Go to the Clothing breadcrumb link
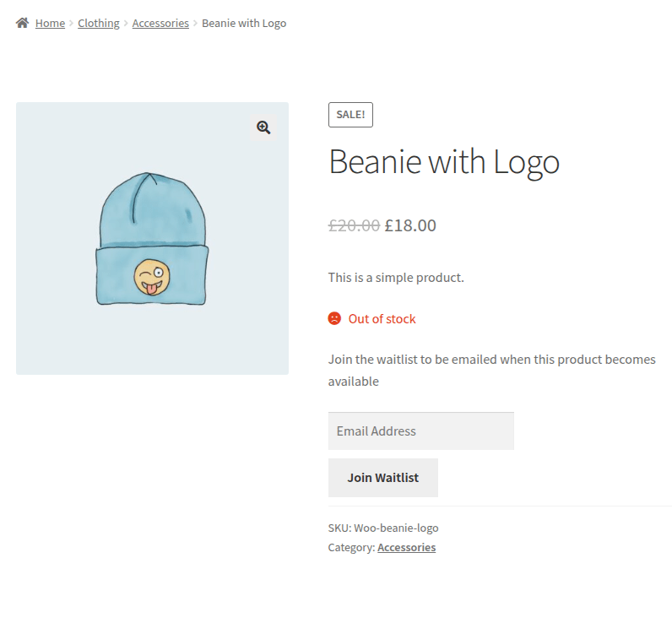672x623 pixels. (x=99, y=24)
